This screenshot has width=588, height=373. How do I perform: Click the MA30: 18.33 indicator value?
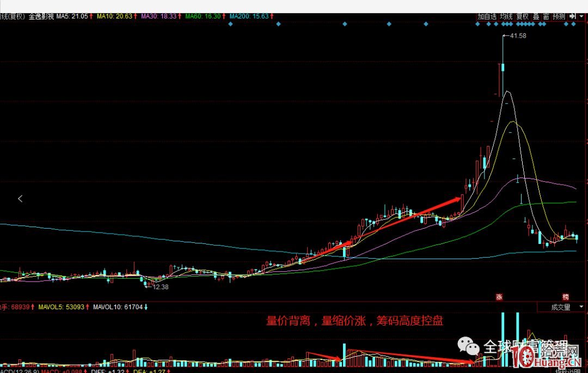pyautogui.click(x=158, y=16)
